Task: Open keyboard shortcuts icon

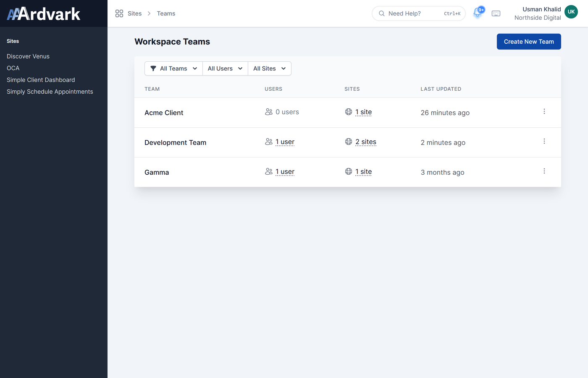Action: coord(496,13)
